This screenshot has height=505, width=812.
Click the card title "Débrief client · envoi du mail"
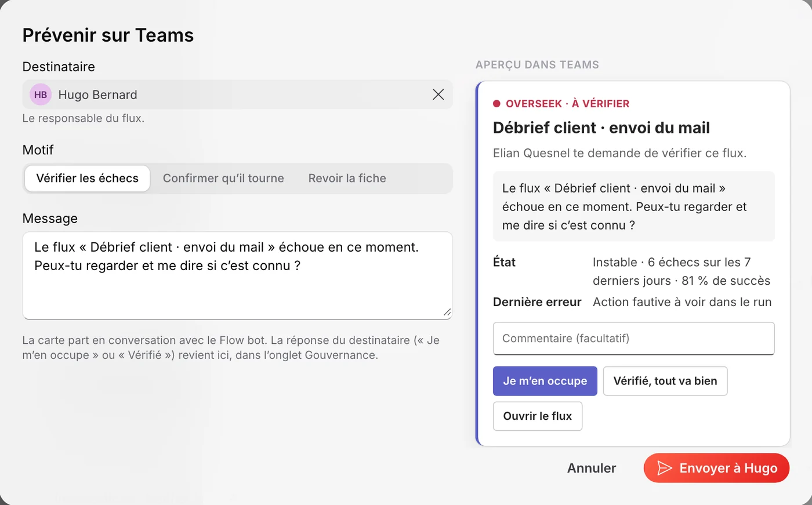tap(601, 128)
